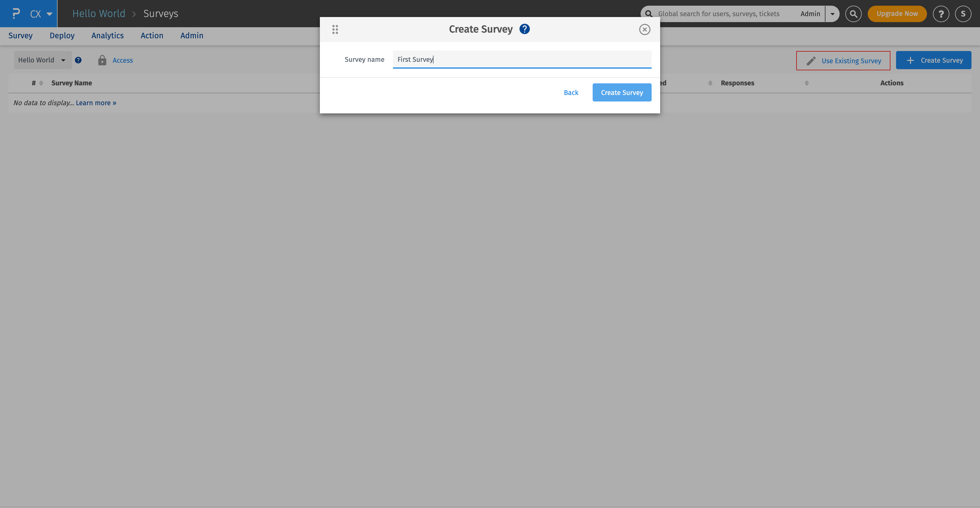Click Back in the Create Survey dialog
The image size is (980, 508).
(571, 92)
